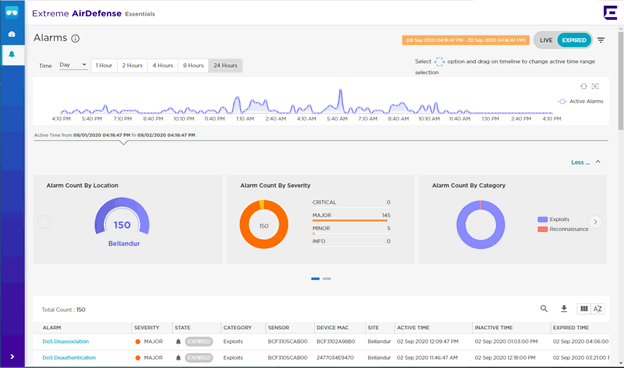This screenshot has height=368, width=624.
Task: Toggle Exploits legend swatch
Action: (x=542, y=219)
